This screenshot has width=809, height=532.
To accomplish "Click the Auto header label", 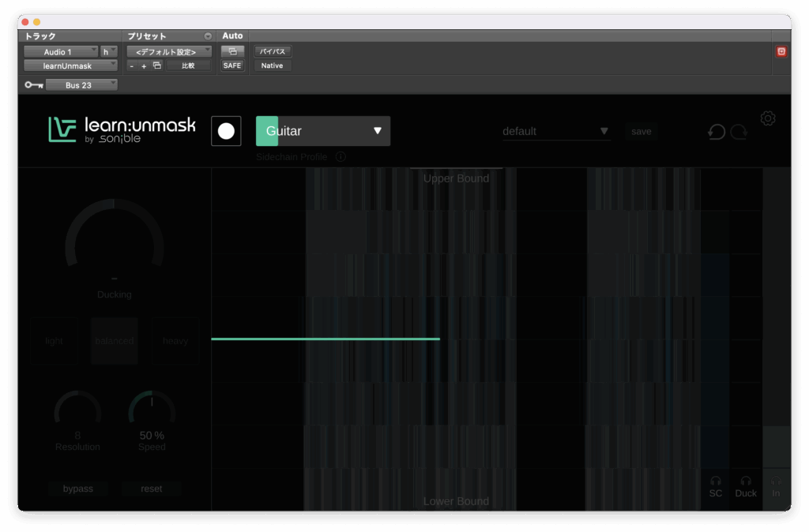I will pyautogui.click(x=232, y=36).
